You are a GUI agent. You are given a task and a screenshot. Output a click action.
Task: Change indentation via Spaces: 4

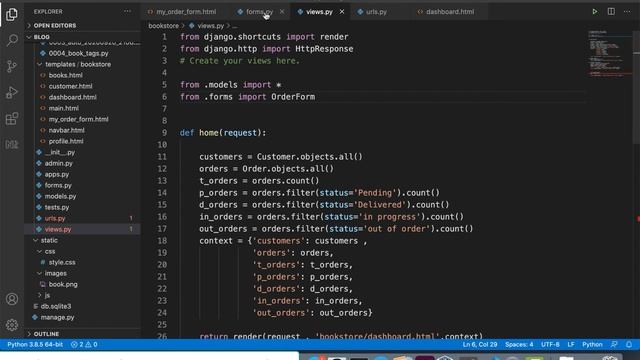click(x=519, y=344)
